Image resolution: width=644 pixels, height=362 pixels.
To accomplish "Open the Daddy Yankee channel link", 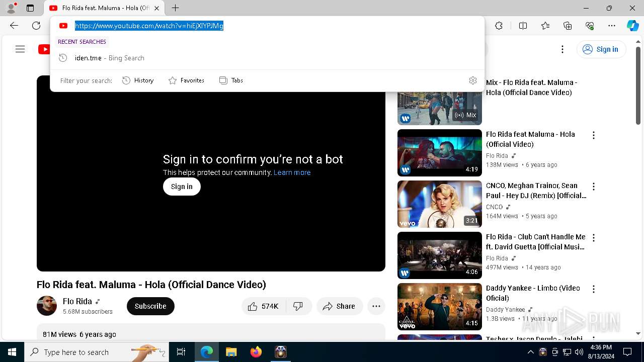I will coord(505,310).
